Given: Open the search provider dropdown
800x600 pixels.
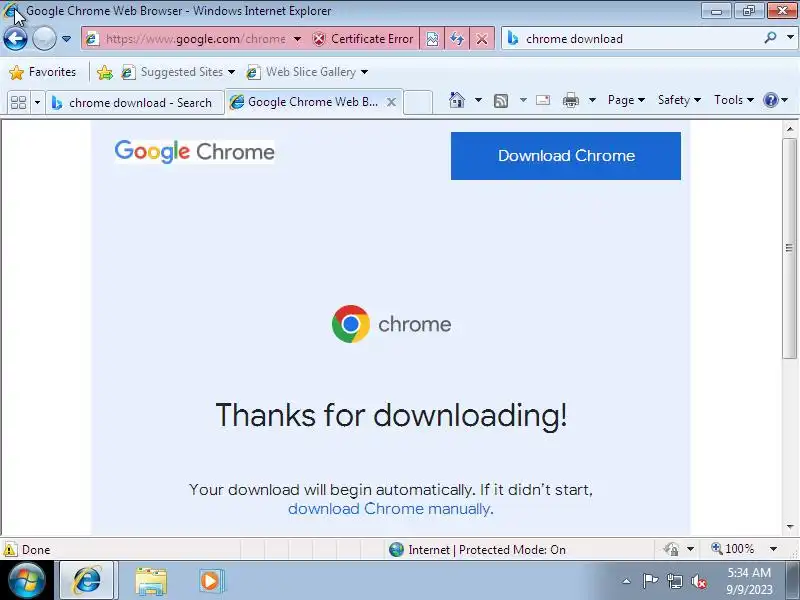Looking at the screenshot, I should pos(790,38).
